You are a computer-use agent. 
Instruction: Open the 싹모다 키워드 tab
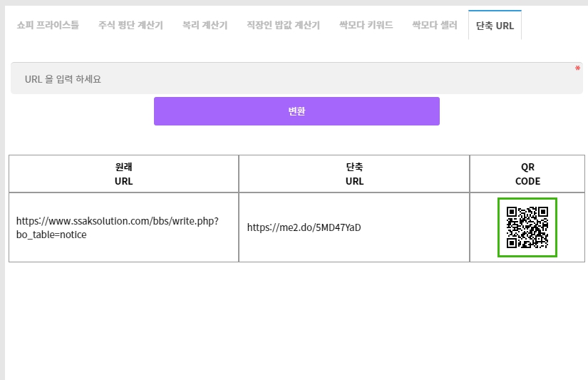[366, 25]
